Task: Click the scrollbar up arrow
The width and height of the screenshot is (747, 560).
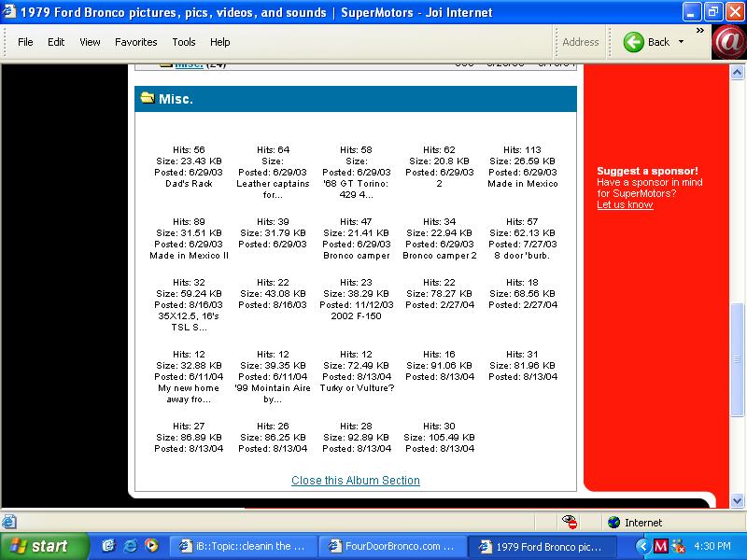Action: pos(737,73)
